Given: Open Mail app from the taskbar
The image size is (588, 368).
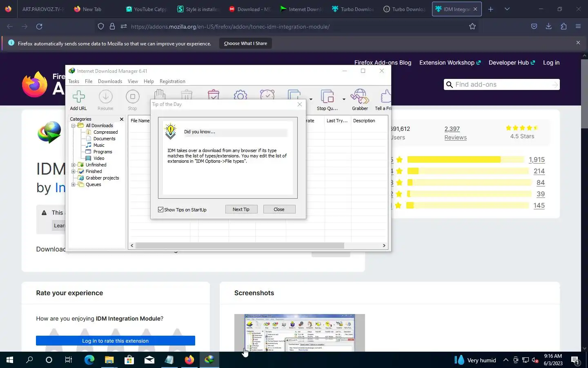Looking at the screenshot, I should click(149, 360).
